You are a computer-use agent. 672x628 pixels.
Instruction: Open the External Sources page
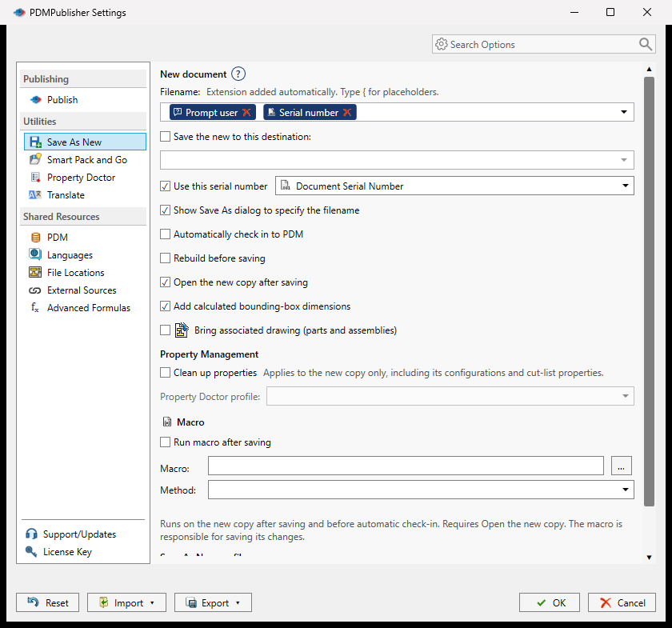pos(85,290)
